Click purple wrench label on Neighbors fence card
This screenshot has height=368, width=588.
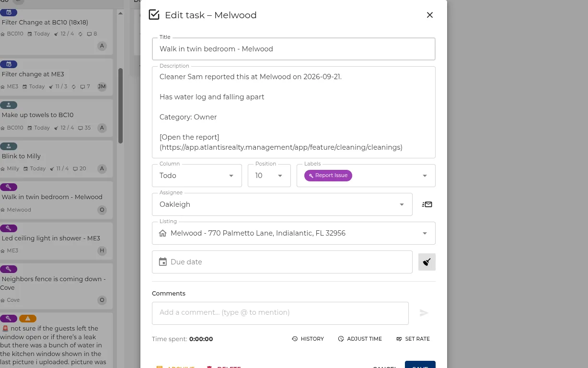coord(9,269)
